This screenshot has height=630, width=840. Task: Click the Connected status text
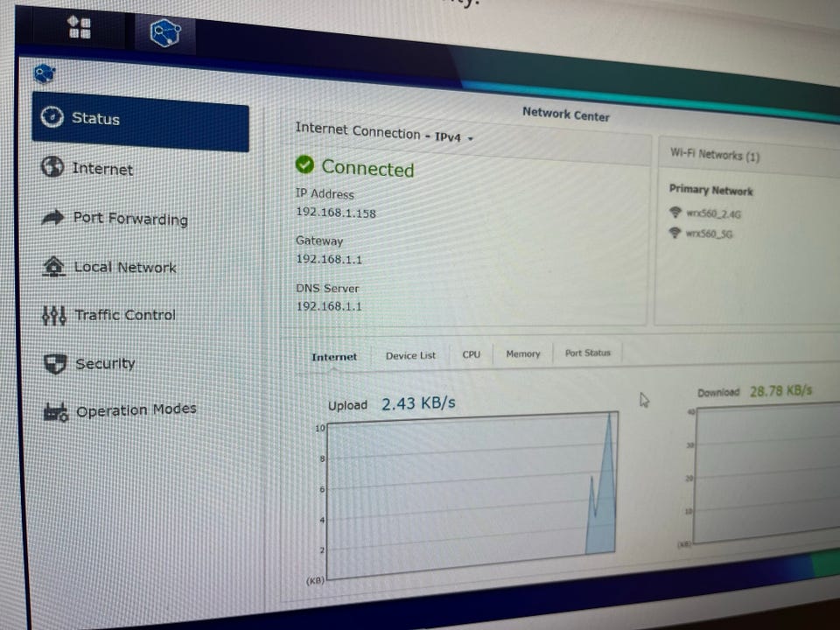pyautogui.click(x=367, y=168)
